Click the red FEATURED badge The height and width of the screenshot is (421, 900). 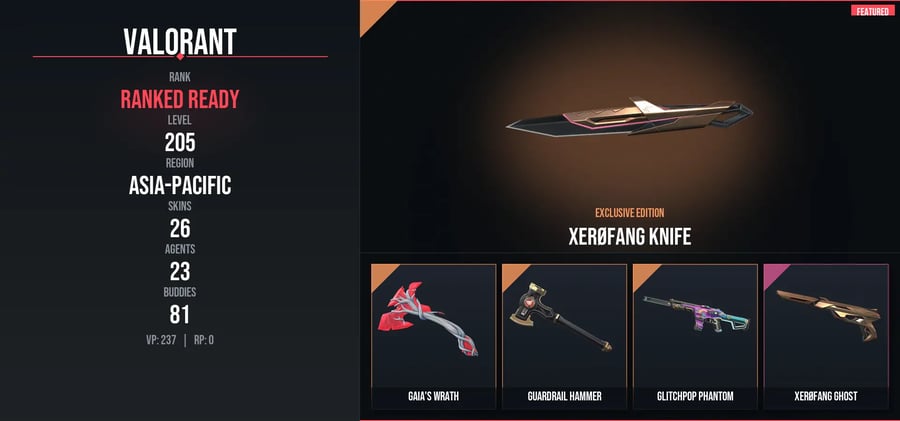point(872,11)
